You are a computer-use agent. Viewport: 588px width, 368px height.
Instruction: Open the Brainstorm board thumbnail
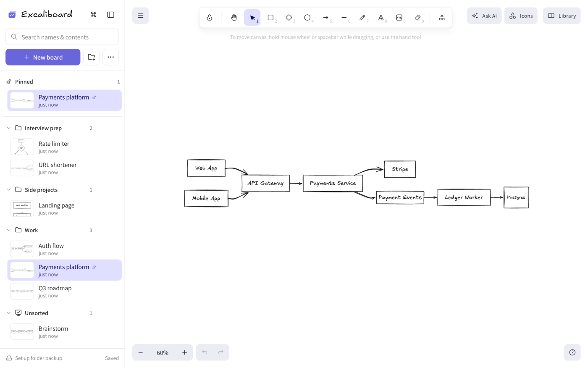click(x=22, y=332)
